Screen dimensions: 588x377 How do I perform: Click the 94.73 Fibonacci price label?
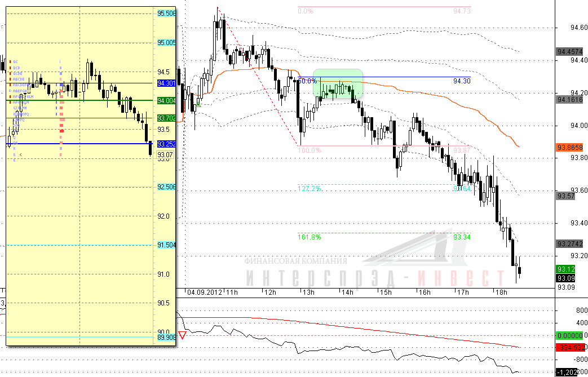coord(462,11)
